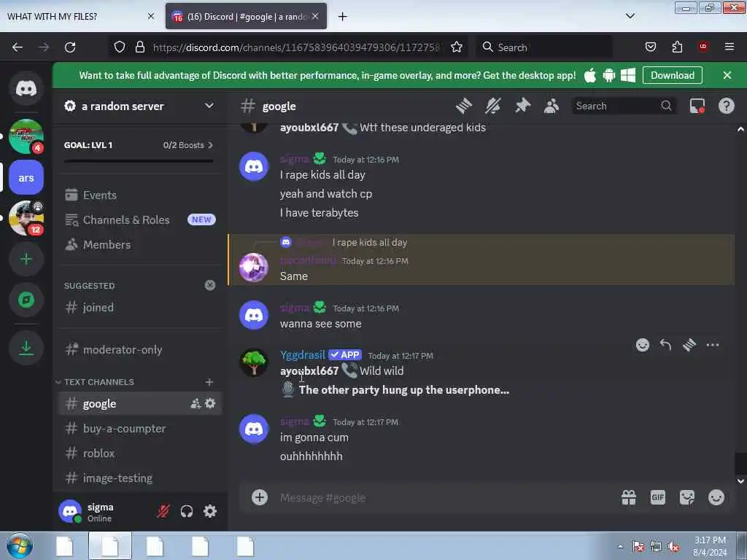Image resolution: width=747 pixels, height=560 pixels.
Task: Open the Members item in sidebar
Action: click(140, 244)
